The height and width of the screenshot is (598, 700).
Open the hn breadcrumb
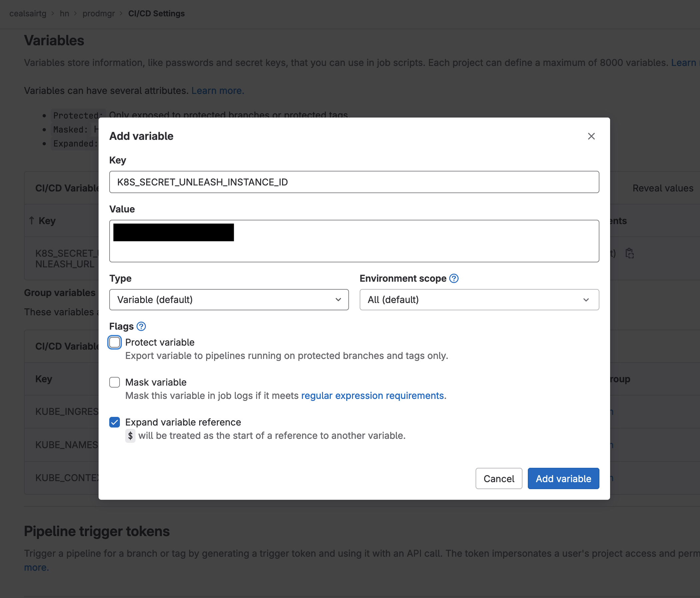pyautogui.click(x=64, y=14)
